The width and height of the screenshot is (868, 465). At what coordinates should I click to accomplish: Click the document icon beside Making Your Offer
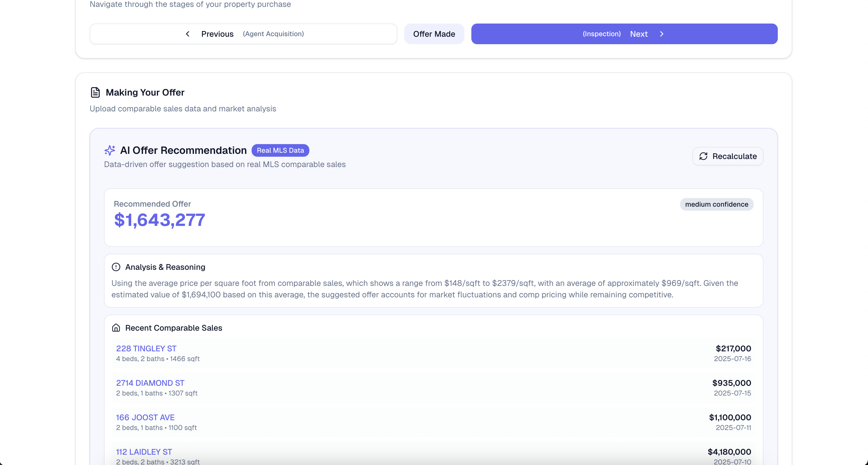(x=95, y=92)
